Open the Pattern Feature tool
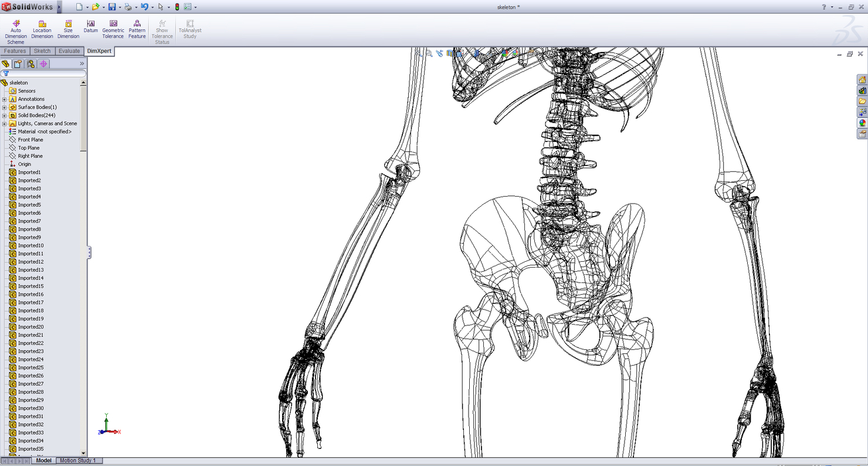Screen dimensions: 868x466 pyautogui.click(x=137, y=27)
